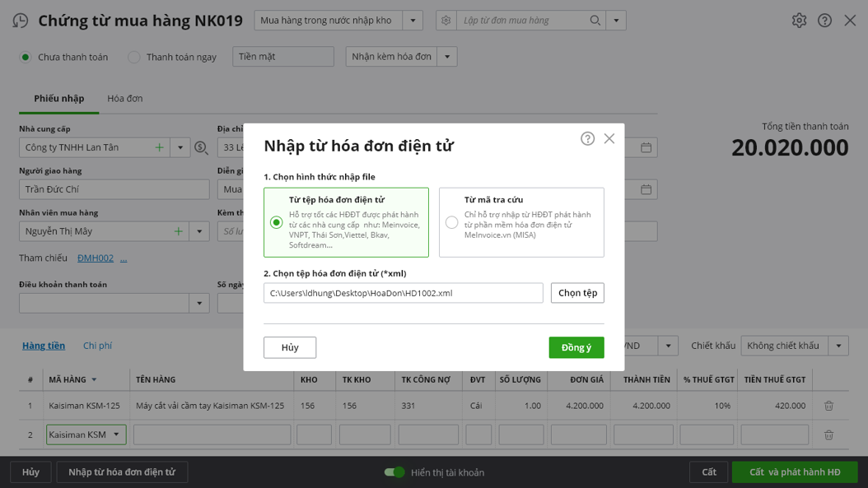Click the "10%" thuế GTGT cell

[722, 406]
